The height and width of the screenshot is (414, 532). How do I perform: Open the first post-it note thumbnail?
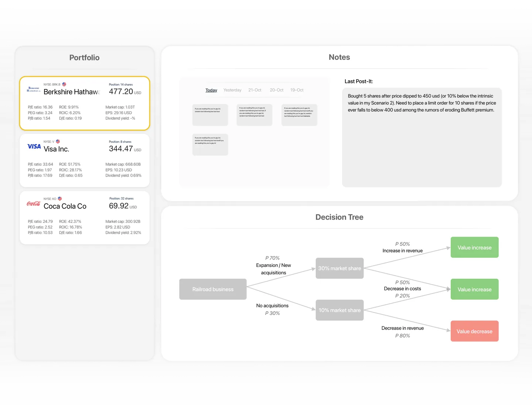tap(210, 115)
